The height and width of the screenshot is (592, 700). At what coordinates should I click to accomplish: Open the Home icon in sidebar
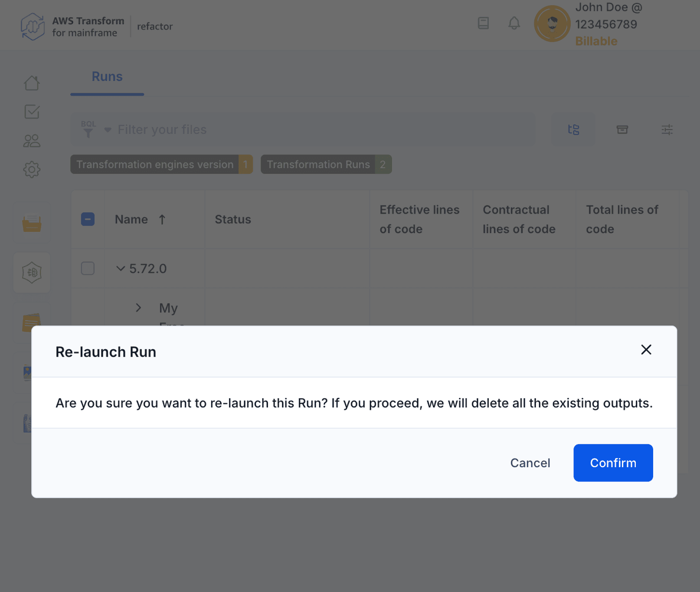pyautogui.click(x=32, y=83)
